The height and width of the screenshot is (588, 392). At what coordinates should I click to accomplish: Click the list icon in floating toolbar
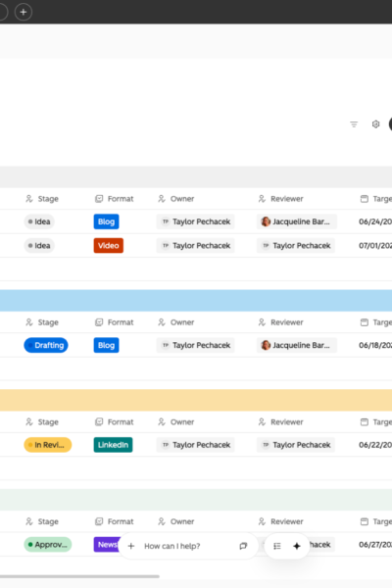pyautogui.click(x=277, y=546)
